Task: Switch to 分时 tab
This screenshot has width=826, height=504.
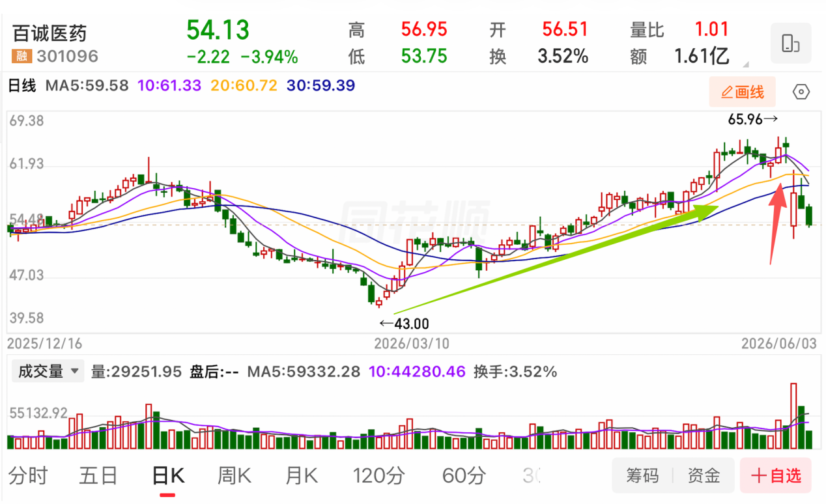Action: coord(29,476)
